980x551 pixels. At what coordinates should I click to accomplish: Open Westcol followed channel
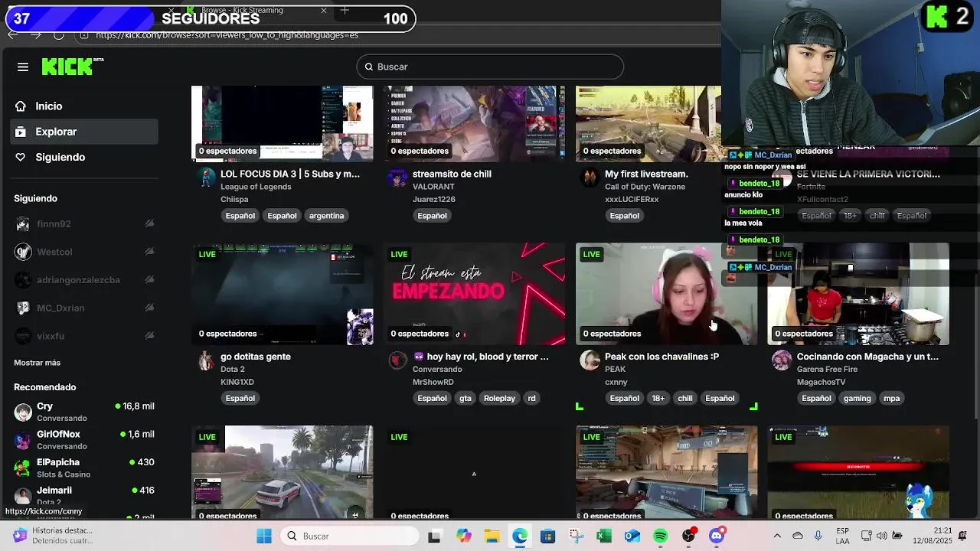pyautogui.click(x=54, y=252)
